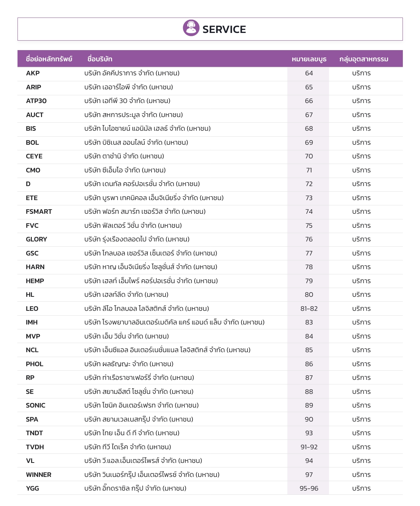Open the WINNER stock symbol
420x506 pixels.
pyautogui.click(x=38, y=475)
